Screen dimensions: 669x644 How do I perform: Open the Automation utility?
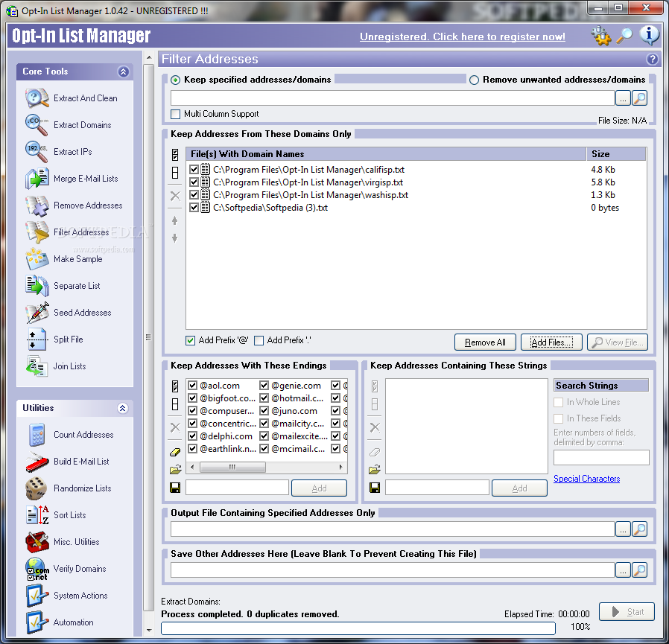tap(60, 622)
